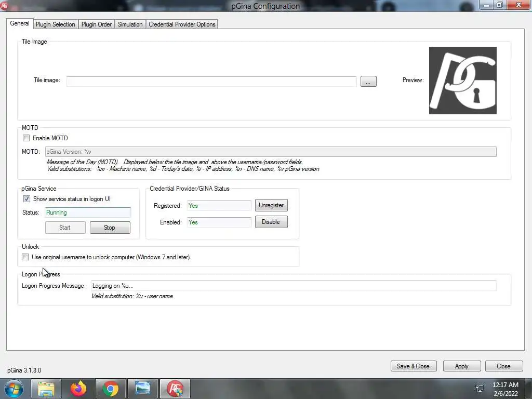This screenshot has height=399, width=532.
Task: Open the Plugin Order tab
Action: tap(96, 24)
